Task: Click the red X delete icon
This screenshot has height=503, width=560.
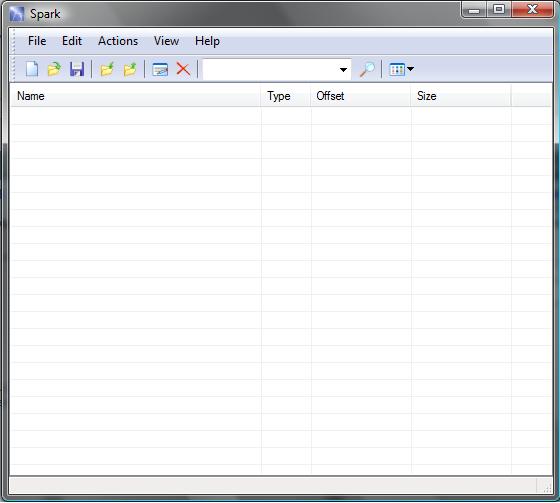Action: click(x=183, y=69)
